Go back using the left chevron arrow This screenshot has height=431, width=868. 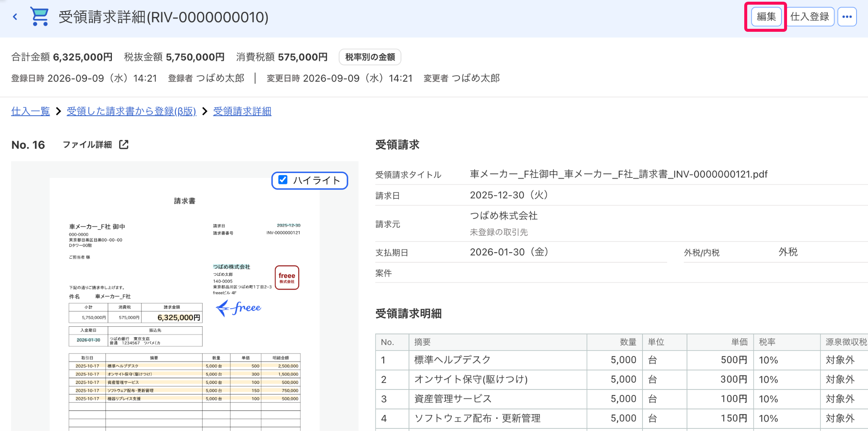15,17
